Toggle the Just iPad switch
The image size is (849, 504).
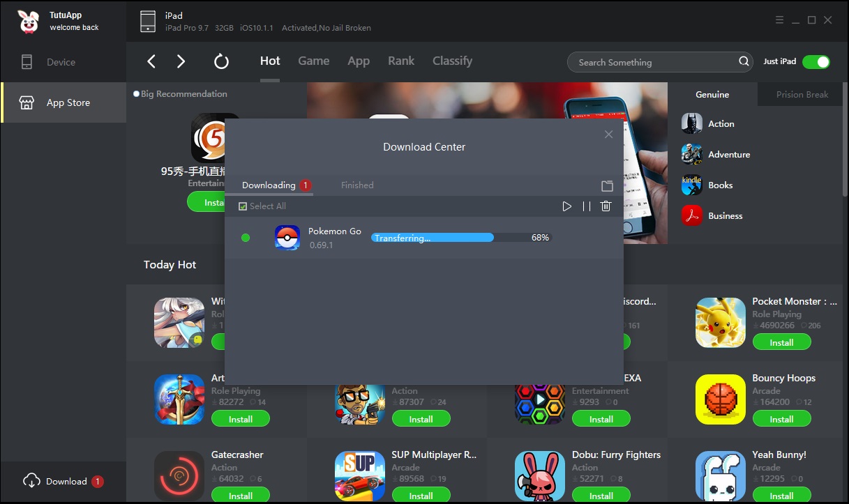[x=816, y=61]
